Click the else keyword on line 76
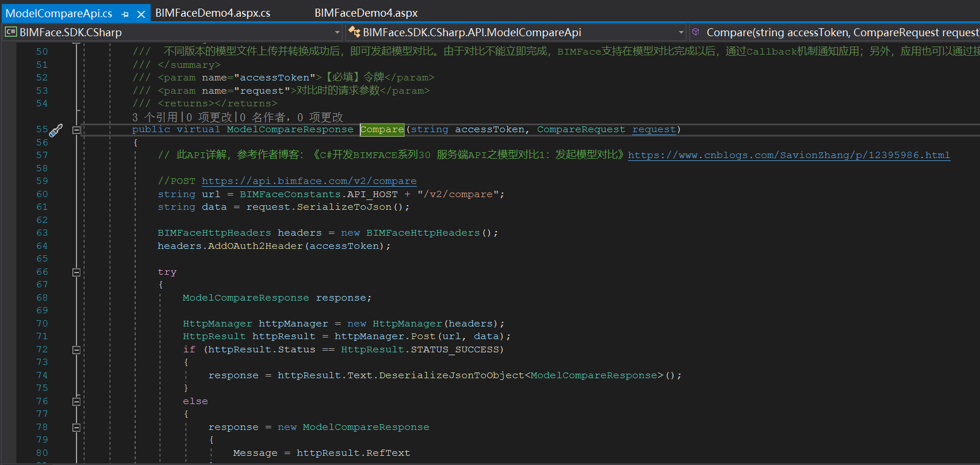This screenshot has height=465, width=980. 196,401
